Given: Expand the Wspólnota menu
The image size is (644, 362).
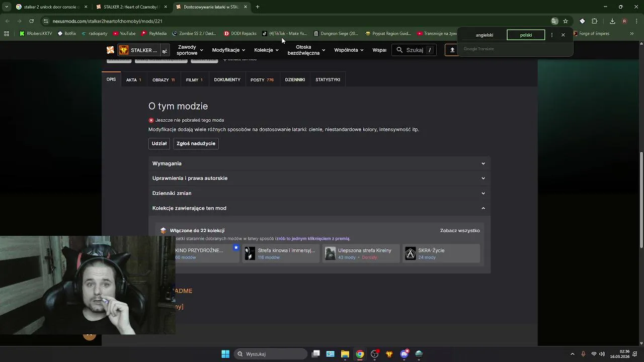Looking at the screenshot, I should coord(349,50).
